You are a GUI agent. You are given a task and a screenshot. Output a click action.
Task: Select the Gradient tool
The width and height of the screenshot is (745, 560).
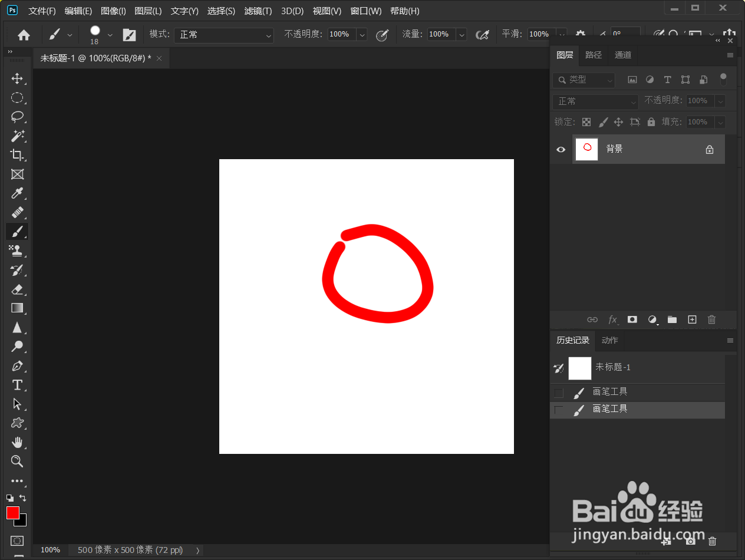(x=17, y=308)
